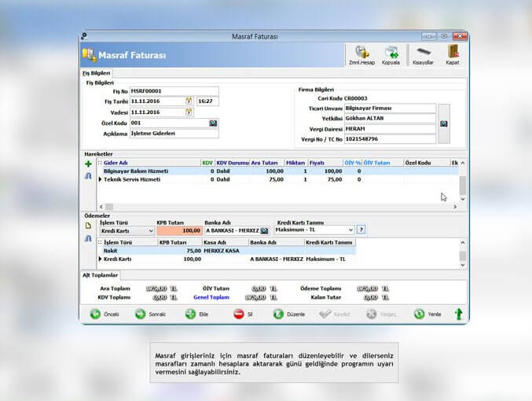Click Hareketler vertical scrollbar up arrow

(463, 163)
